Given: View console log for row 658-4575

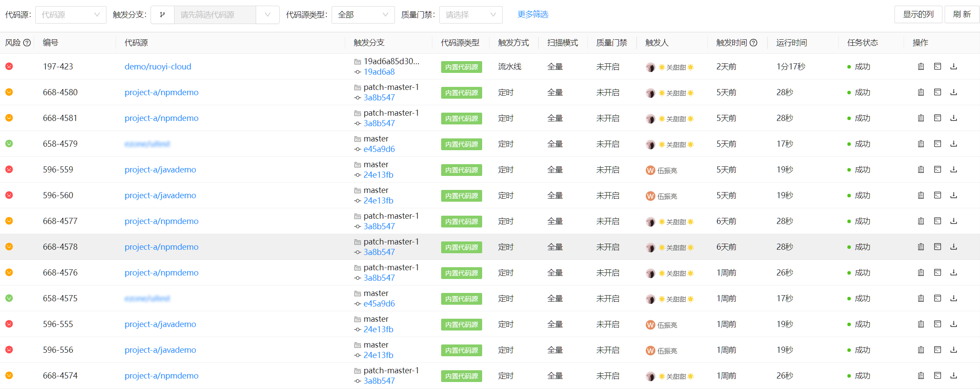Looking at the screenshot, I should (937, 298).
